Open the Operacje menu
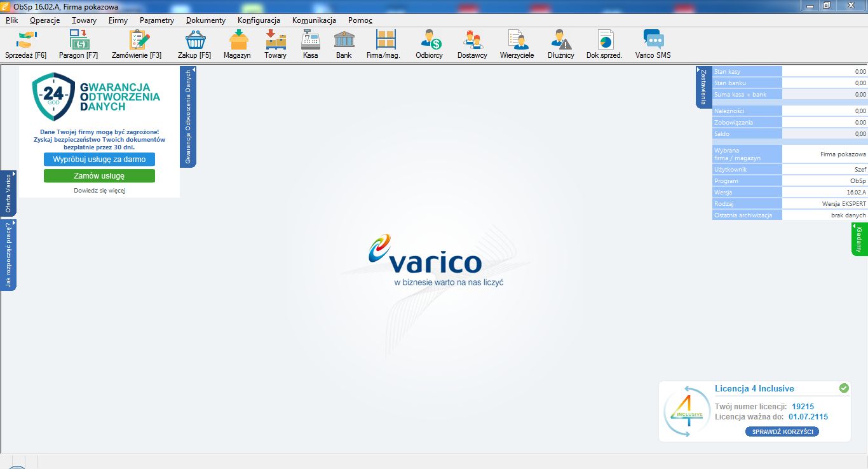The height and width of the screenshot is (469, 868). pos(44,20)
